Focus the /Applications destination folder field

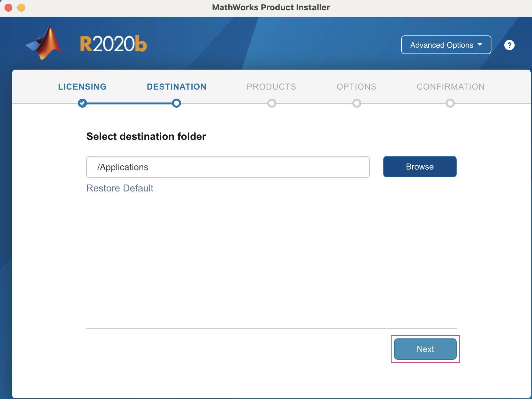click(x=228, y=167)
